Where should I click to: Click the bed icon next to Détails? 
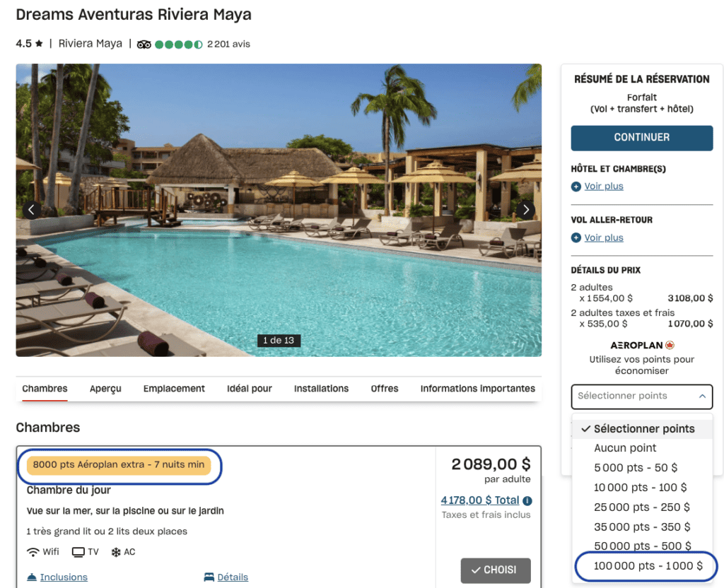[x=209, y=577]
